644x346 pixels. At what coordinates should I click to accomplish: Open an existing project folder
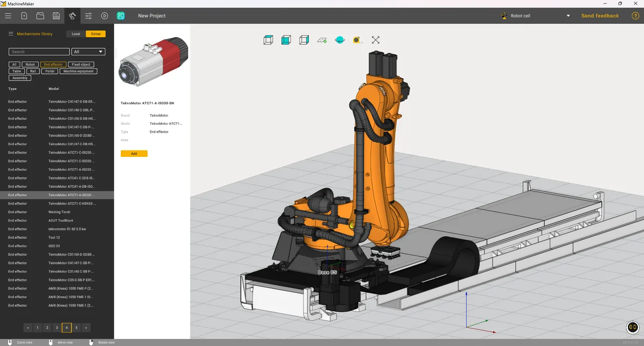coord(40,16)
